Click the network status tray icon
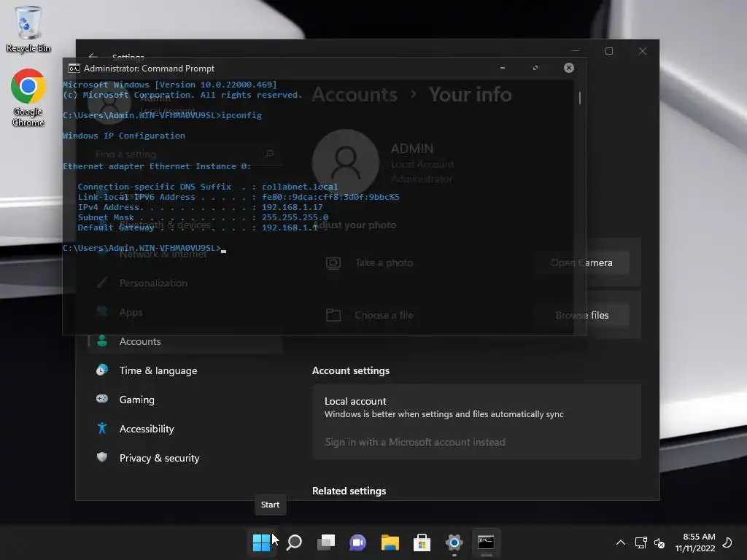This screenshot has height=560, width=747. (x=640, y=542)
